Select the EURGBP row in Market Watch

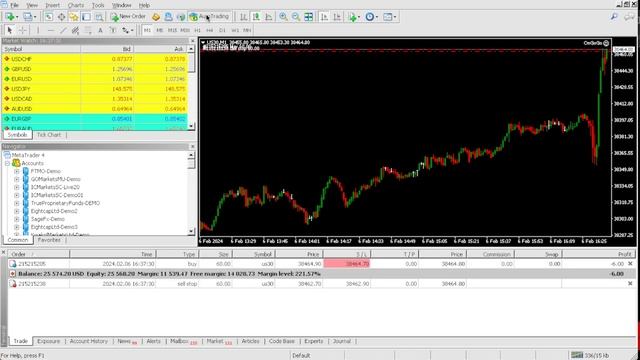[x=95, y=119]
